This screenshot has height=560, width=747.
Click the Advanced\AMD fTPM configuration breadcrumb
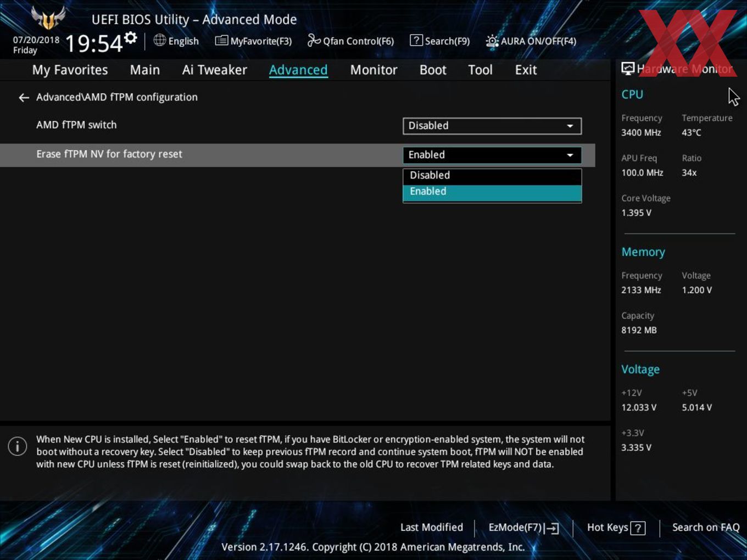(117, 97)
